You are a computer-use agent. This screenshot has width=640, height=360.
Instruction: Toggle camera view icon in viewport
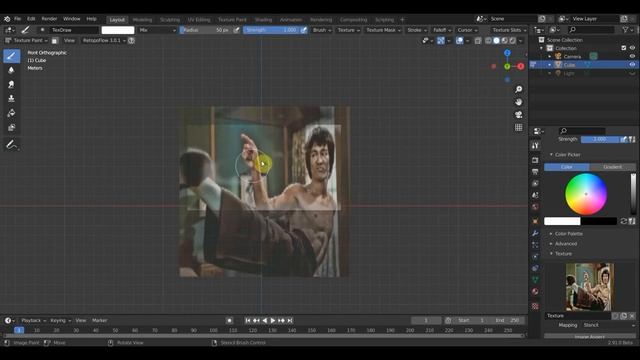point(518,115)
